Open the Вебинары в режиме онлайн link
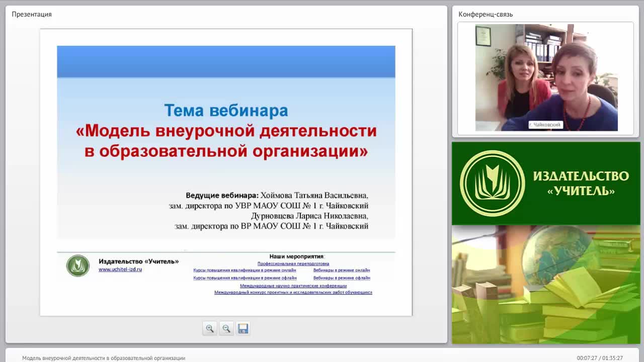The width and height of the screenshot is (644, 362). [x=342, y=270]
